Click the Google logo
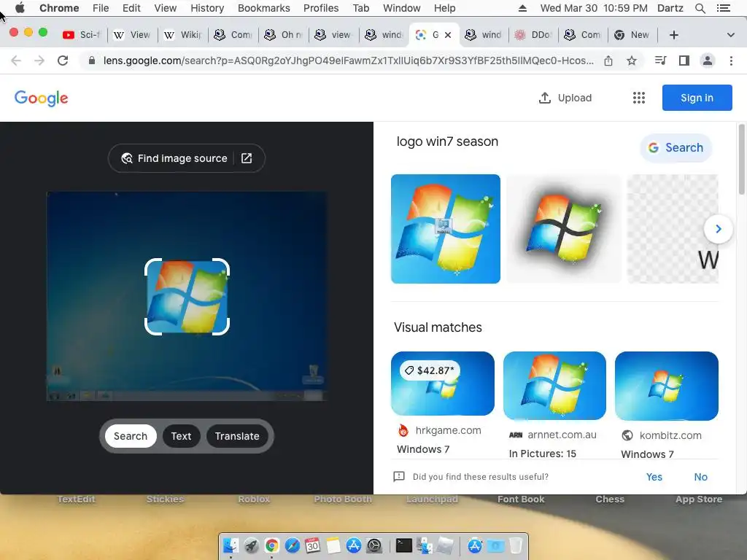Image resolution: width=747 pixels, height=560 pixels. click(42, 98)
